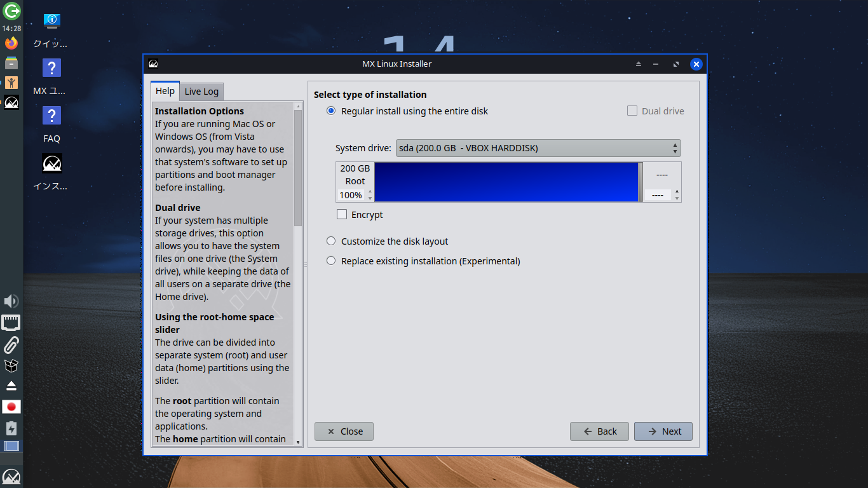Click the Root 100% percentage field
This screenshot has width=868, height=488.
[351, 195]
